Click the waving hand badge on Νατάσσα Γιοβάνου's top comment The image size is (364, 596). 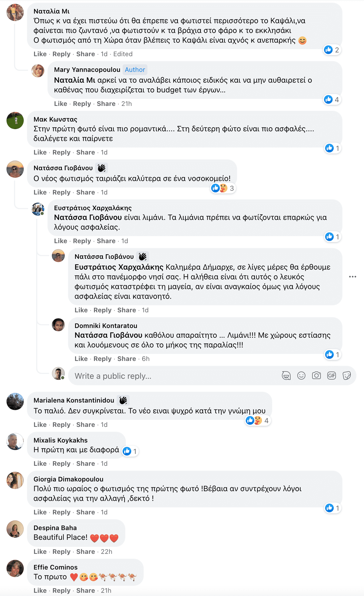coord(102,168)
